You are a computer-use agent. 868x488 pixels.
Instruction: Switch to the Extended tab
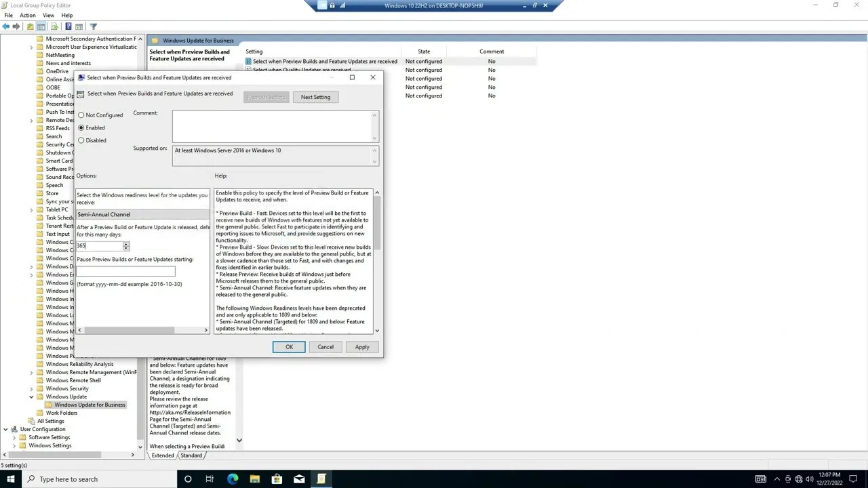tap(163, 455)
